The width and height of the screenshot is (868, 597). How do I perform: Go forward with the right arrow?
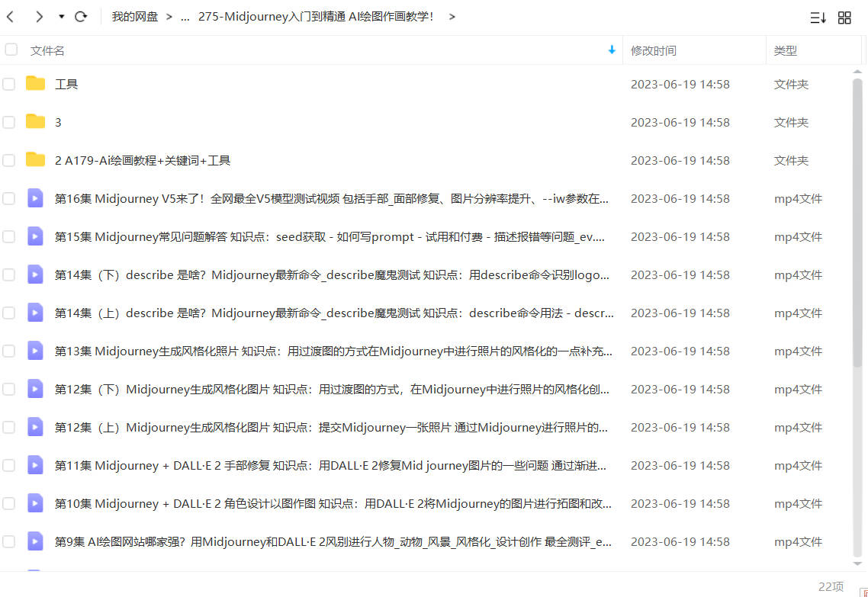click(x=39, y=17)
